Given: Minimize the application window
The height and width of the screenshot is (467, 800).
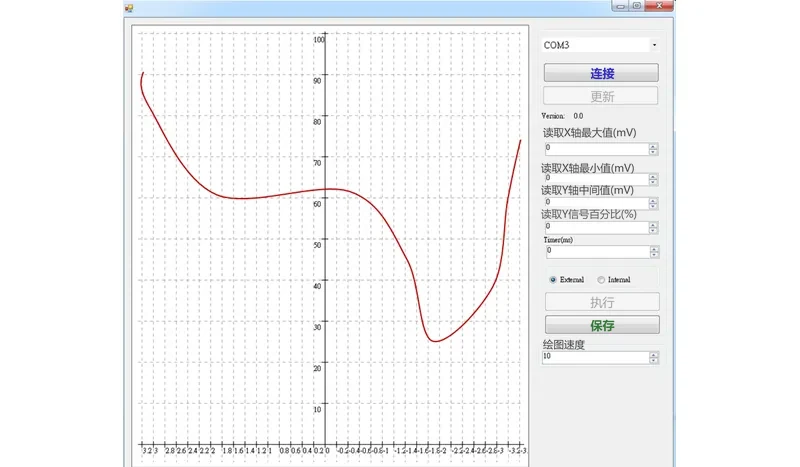Looking at the screenshot, I should [x=620, y=6].
